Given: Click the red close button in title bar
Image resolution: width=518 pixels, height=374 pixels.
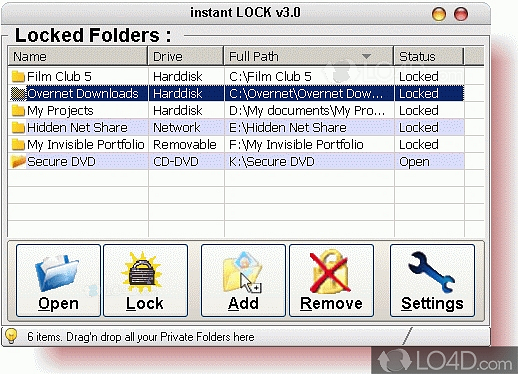Looking at the screenshot, I should click(461, 14).
